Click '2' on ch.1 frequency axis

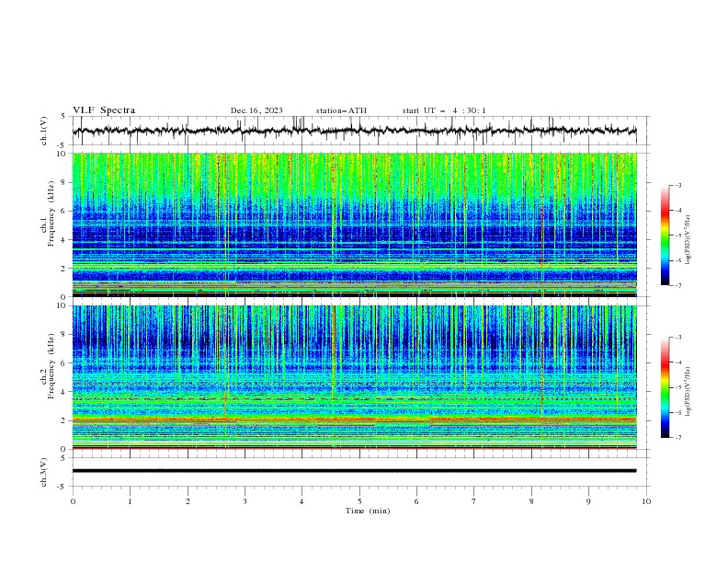point(63,268)
